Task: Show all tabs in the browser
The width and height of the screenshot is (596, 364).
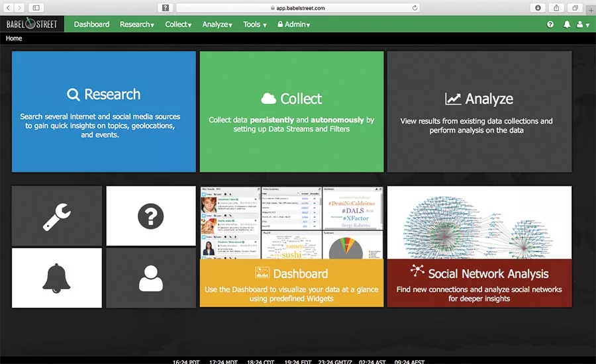Action: (575, 7)
